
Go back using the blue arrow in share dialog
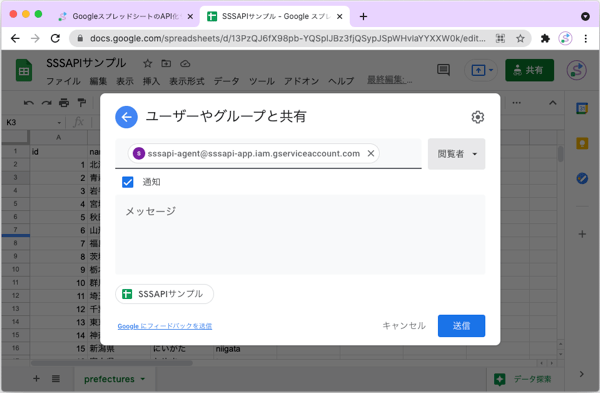coord(126,117)
